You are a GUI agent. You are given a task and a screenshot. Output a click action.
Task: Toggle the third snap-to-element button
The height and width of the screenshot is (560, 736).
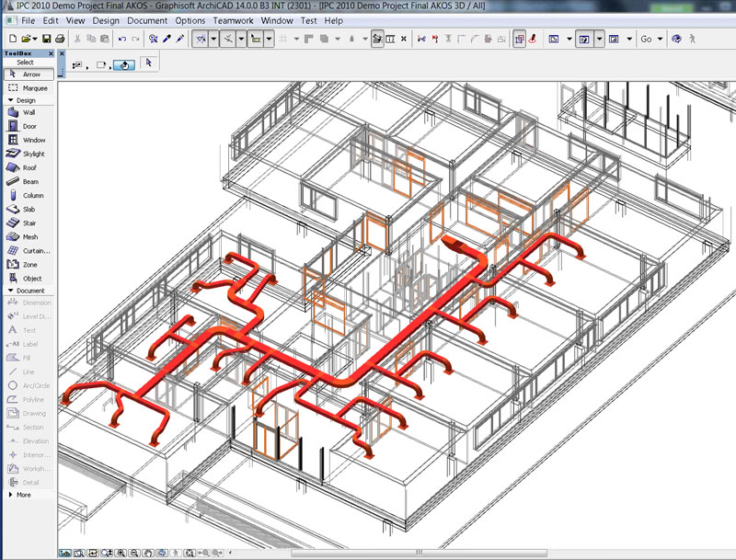point(256,39)
